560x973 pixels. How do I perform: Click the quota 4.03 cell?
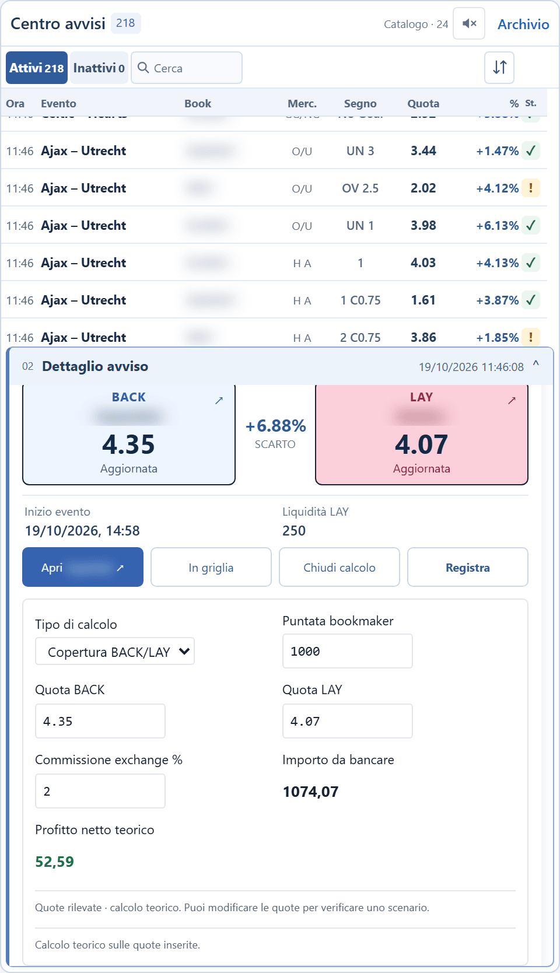(x=423, y=262)
